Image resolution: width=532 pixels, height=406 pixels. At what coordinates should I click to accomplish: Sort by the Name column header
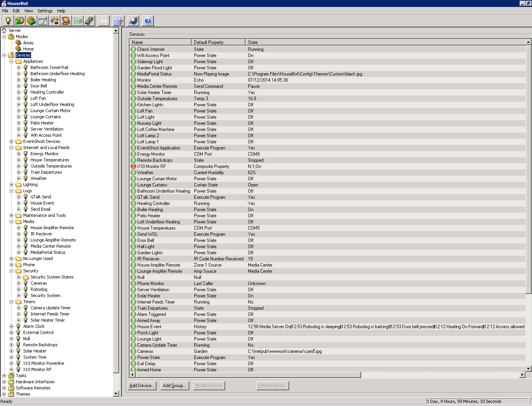tap(160, 42)
